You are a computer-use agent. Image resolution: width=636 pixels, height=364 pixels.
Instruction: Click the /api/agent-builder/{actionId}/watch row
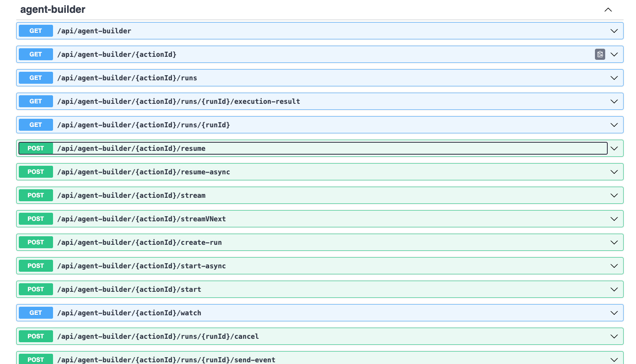(x=299, y=313)
